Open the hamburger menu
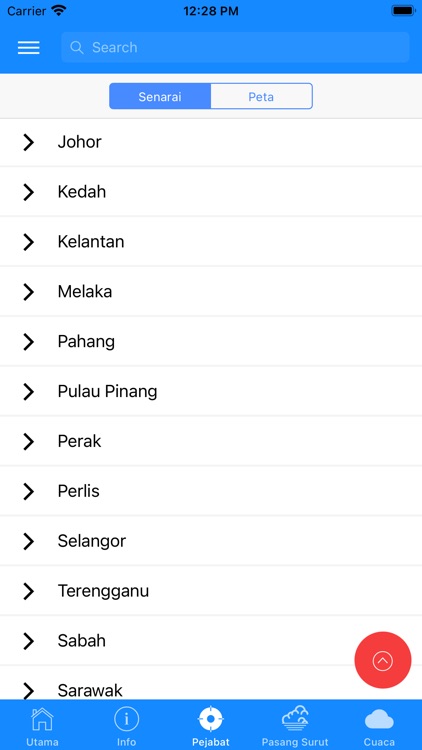The image size is (422, 750). pyautogui.click(x=29, y=47)
